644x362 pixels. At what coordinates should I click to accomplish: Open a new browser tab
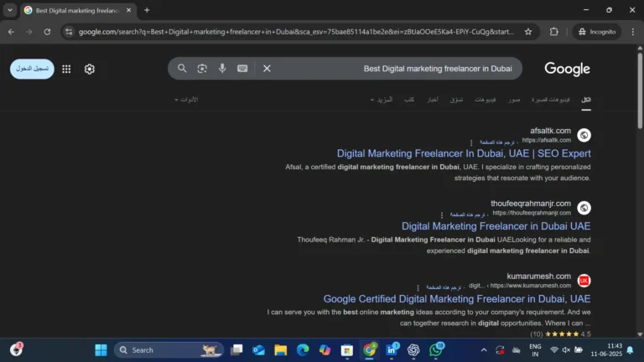point(147,10)
